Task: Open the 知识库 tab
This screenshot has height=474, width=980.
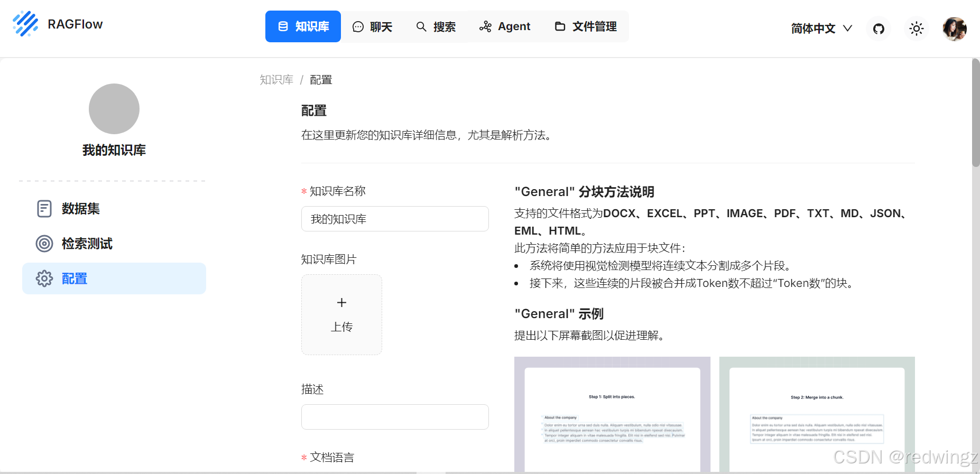Action: 303,26
